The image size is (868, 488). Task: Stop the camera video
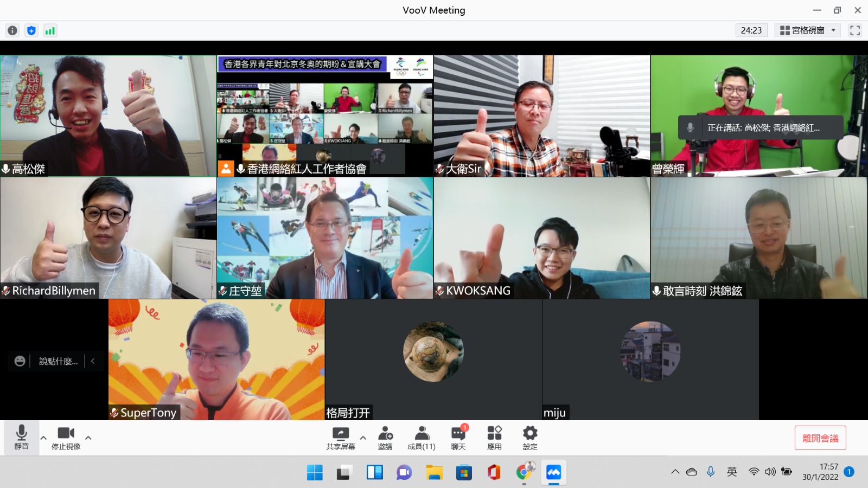[66, 438]
